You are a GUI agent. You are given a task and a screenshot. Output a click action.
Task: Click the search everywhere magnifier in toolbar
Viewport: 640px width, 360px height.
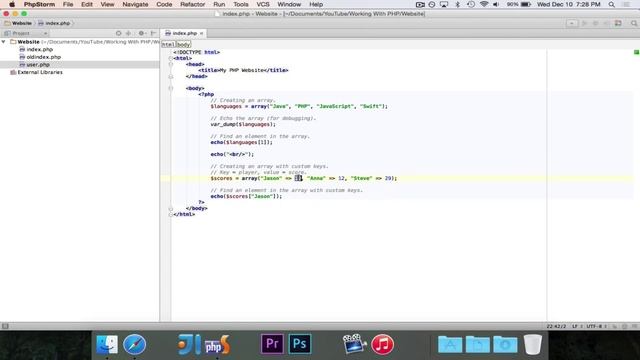[634, 23]
